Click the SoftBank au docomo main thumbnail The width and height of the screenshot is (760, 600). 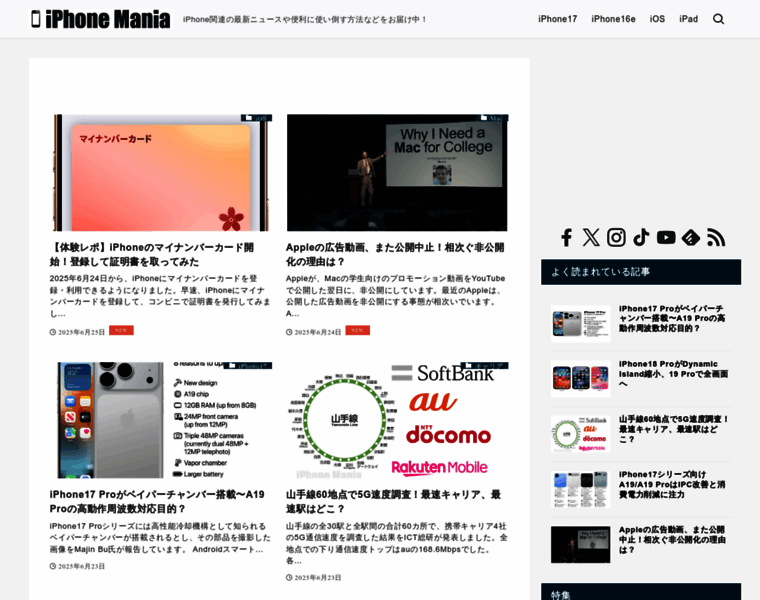pos(397,420)
